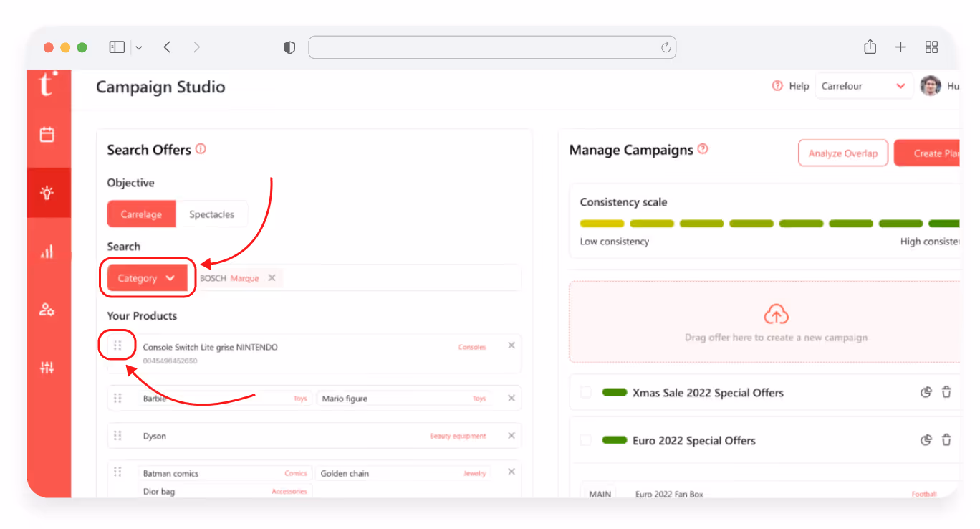
Task: Remove the BOSCH Marque search tag
Action: pos(272,278)
